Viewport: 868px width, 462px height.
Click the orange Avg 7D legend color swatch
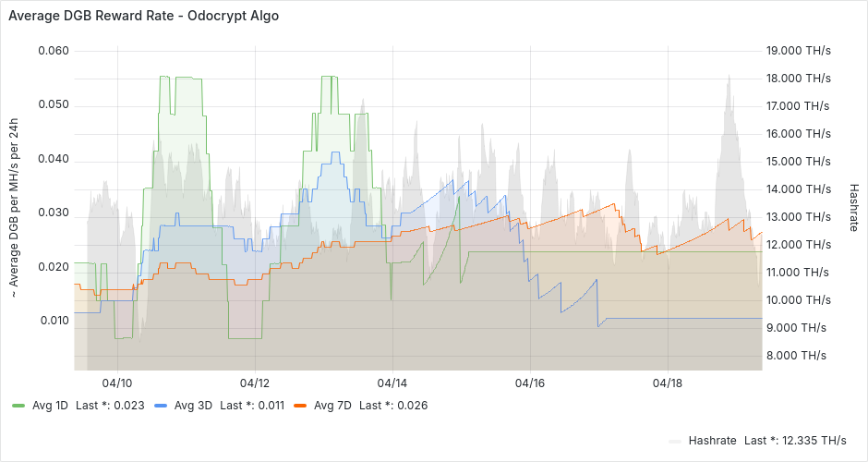point(300,406)
